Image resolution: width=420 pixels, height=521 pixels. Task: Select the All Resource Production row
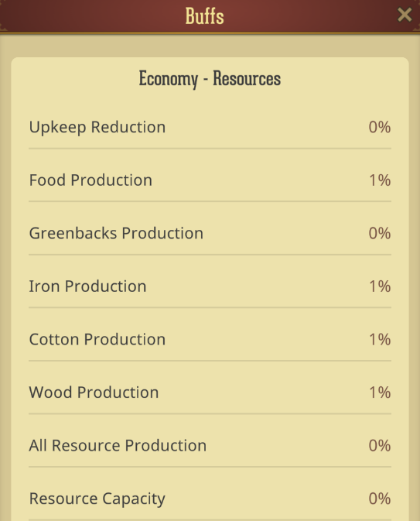point(210,445)
